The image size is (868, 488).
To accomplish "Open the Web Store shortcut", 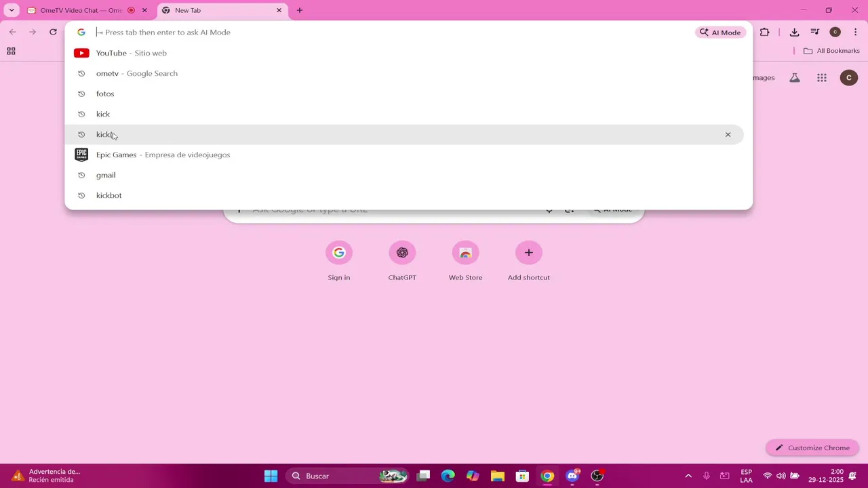I will coord(465,262).
